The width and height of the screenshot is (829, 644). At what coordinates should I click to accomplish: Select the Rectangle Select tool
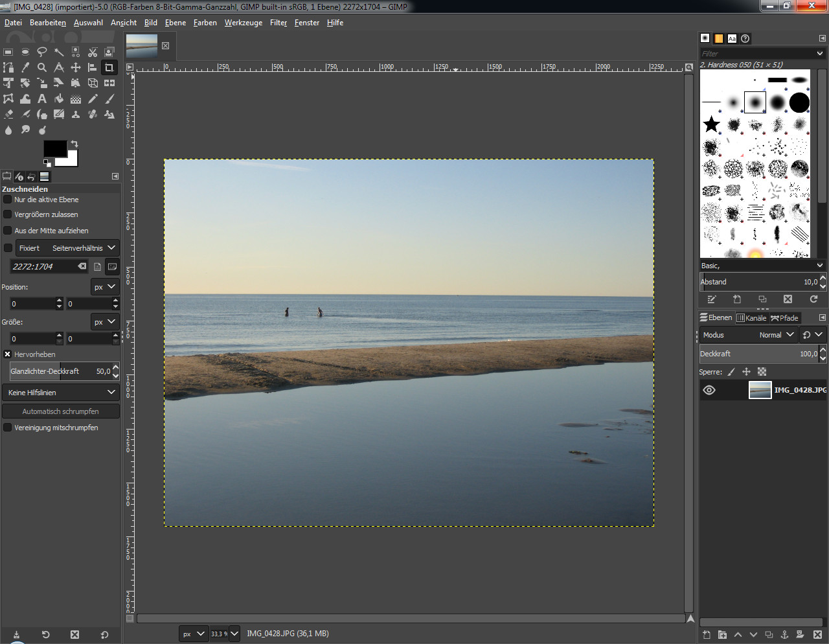[8, 52]
